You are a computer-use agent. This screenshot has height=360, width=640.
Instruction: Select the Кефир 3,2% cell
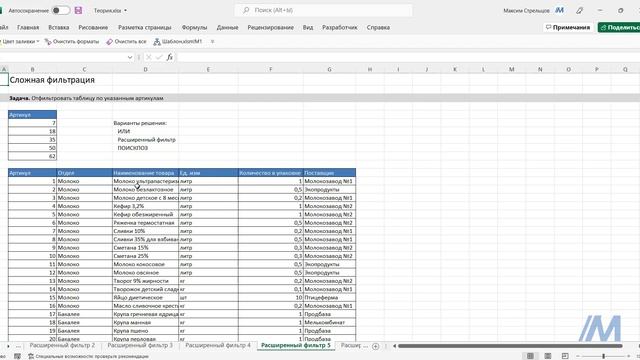145,206
